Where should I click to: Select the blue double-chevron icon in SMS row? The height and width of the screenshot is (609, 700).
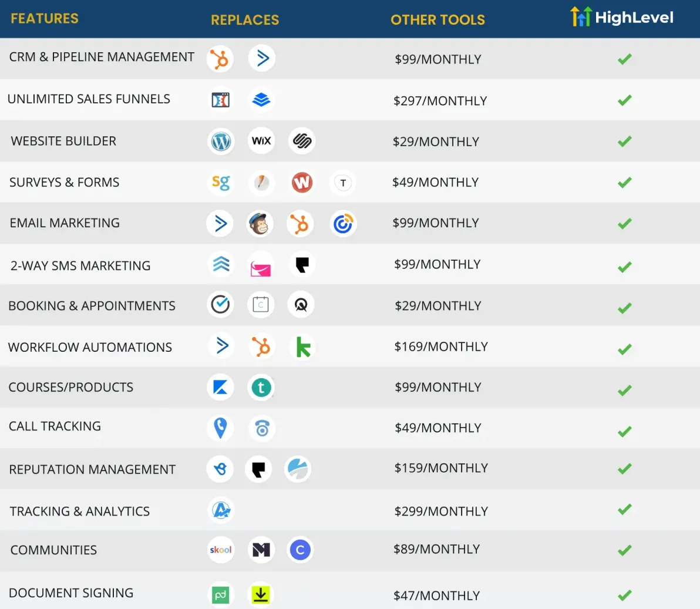(221, 264)
